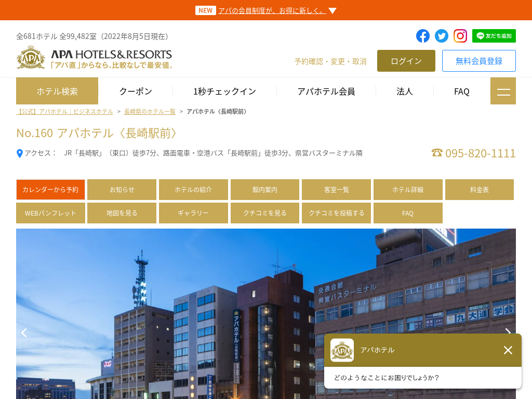Select the クーポン menu item

pos(136,91)
